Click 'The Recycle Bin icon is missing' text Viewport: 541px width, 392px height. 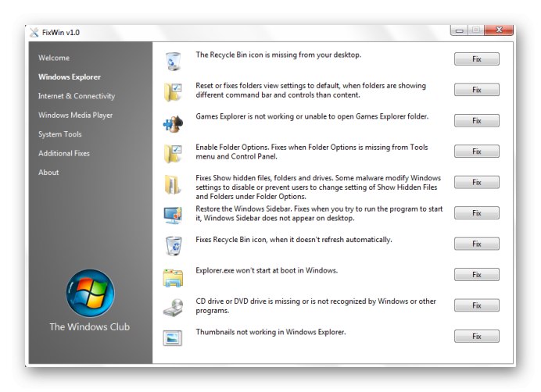pos(278,55)
